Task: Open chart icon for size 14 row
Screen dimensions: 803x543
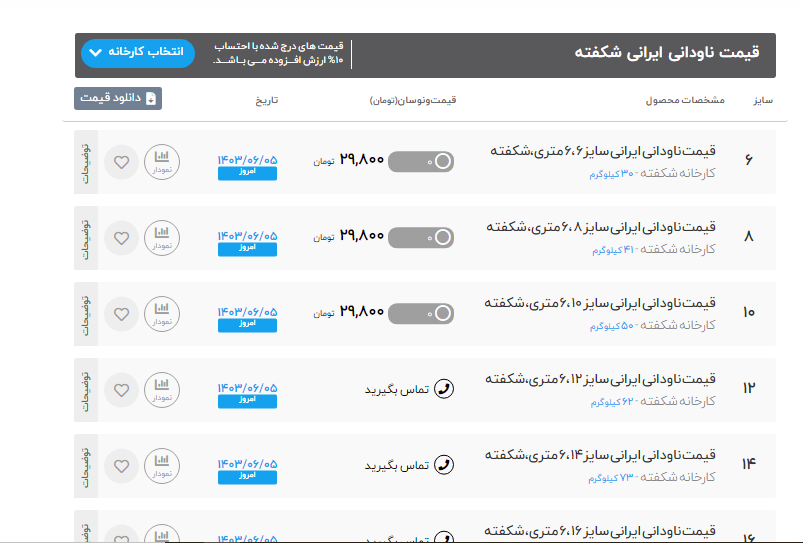Action: 162,466
